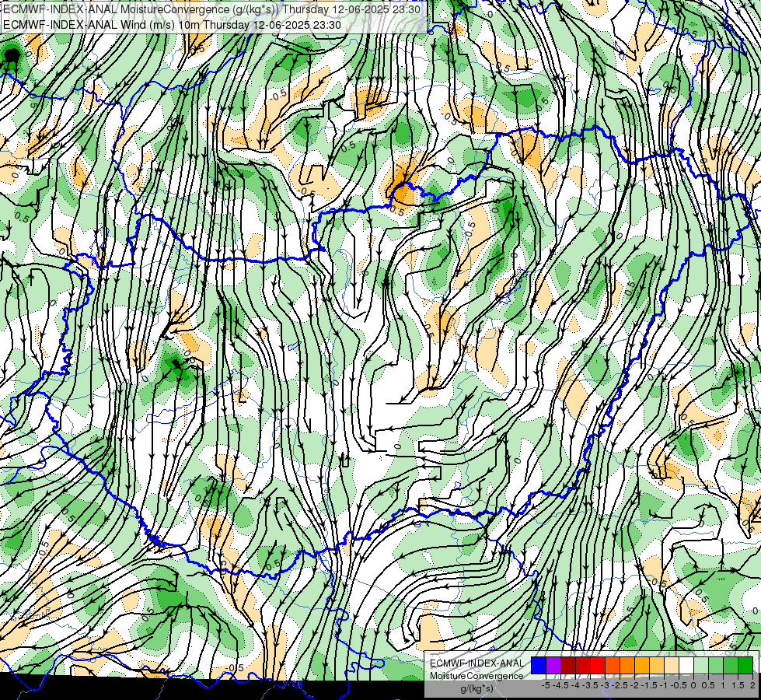Click the -2 legend tick label
The width and height of the screenshot is (761, 700).
[635, 685]
